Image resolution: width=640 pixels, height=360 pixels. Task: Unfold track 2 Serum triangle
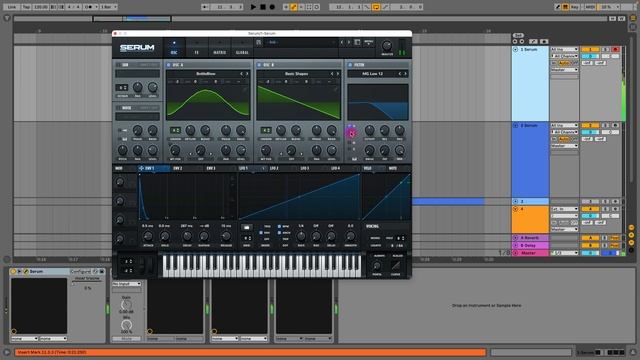(515, 125)
